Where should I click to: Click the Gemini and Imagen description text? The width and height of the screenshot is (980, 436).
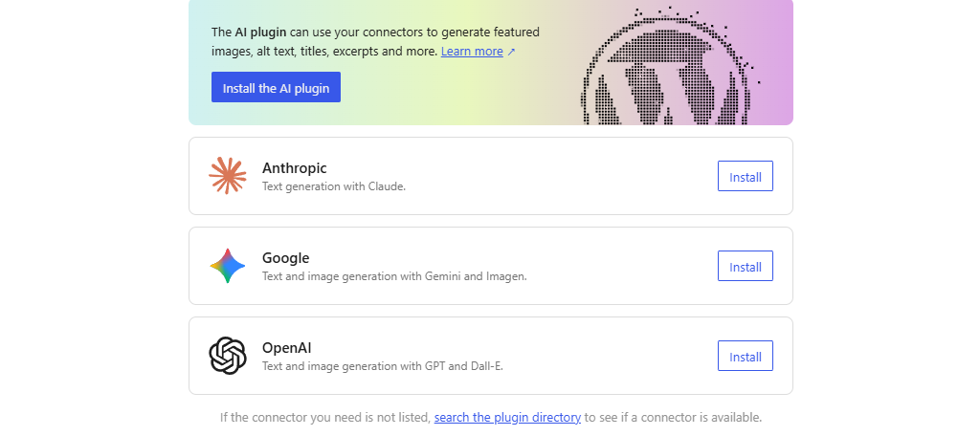pyautogui.click(x=394, y=276)
